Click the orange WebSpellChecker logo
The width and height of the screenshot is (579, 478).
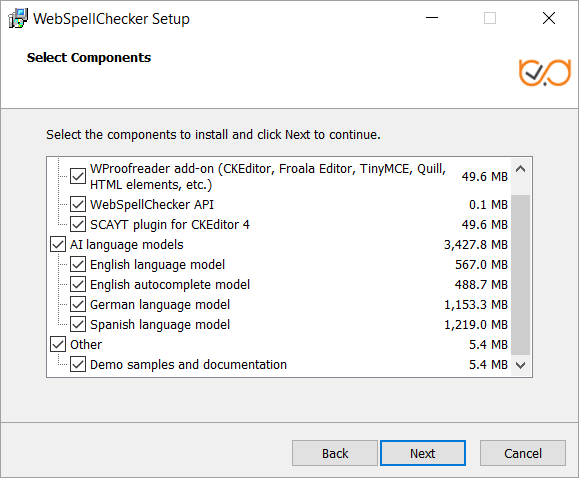tap(545, 72)
